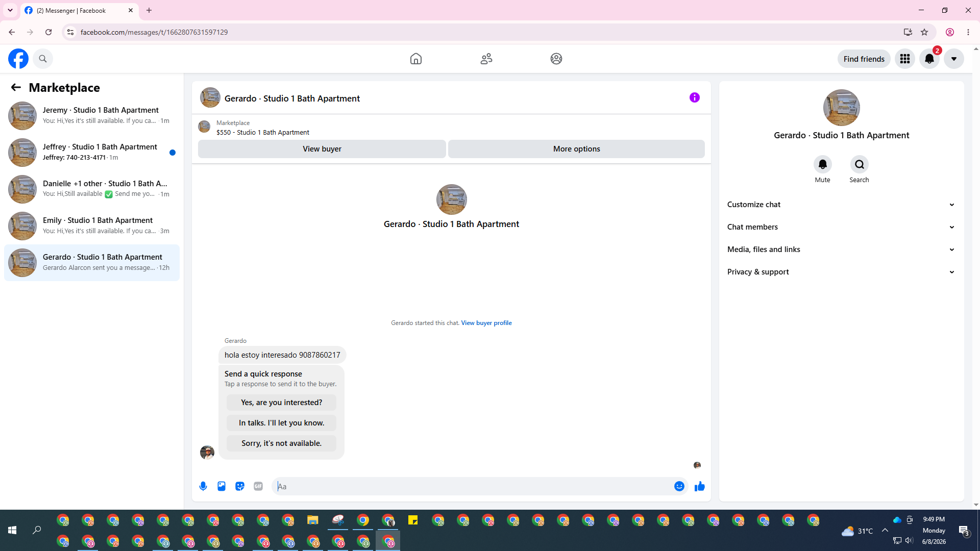Send quick response "In talks. I'll let you know."
980x551 pixels.
click(281, 423)
